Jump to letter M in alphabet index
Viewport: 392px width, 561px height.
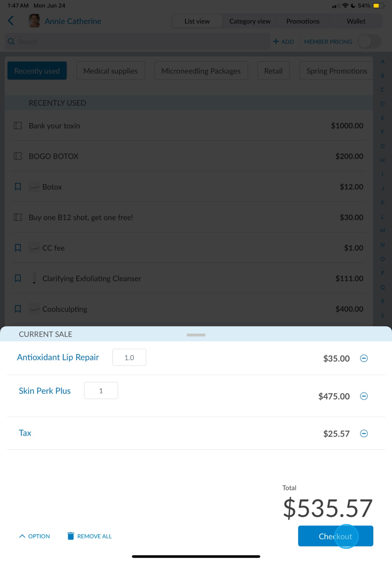382,231
